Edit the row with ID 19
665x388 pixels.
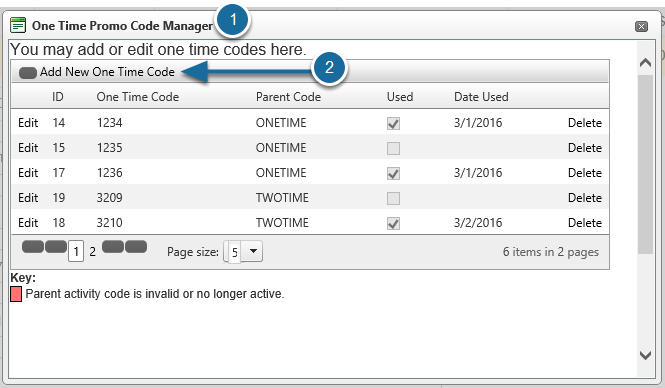click(x=28, y=198)
